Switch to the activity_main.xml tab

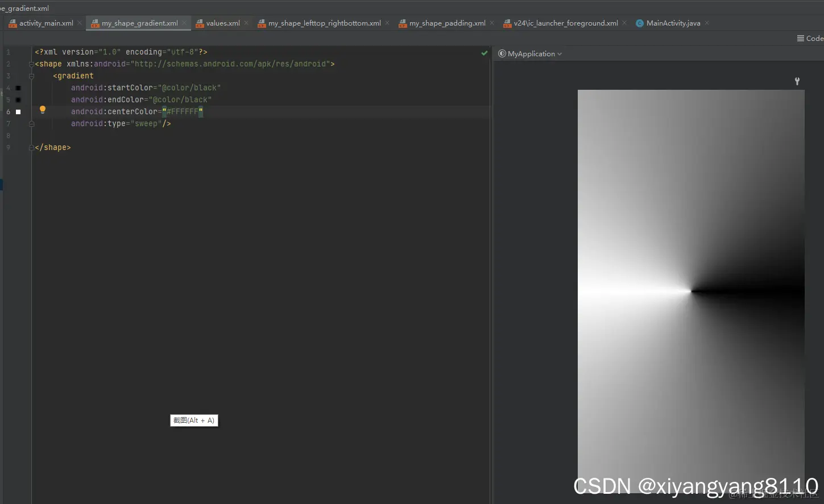46,23
